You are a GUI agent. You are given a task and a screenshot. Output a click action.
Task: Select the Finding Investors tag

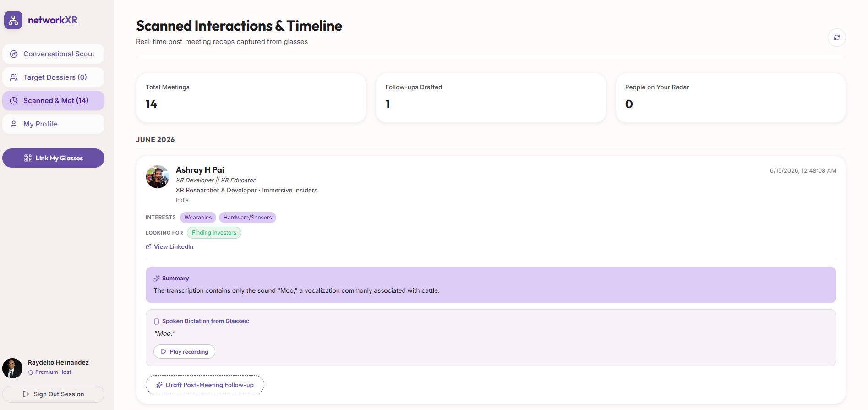click(x=214, y=233)
